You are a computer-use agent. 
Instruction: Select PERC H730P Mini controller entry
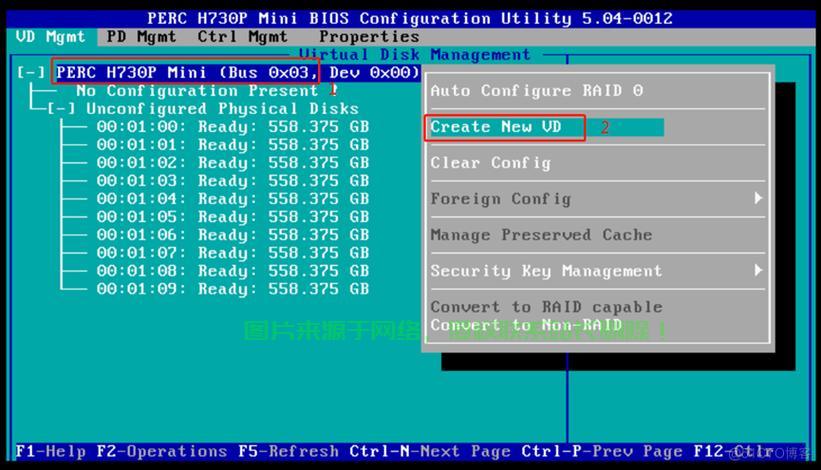238,72
